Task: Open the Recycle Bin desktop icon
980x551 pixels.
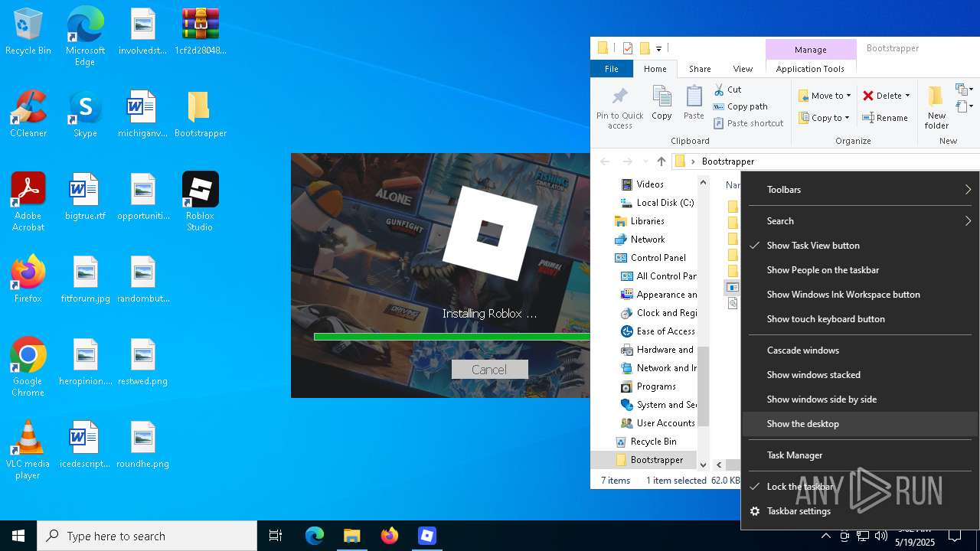Action: pyautogui.click(x=28, y=32)
